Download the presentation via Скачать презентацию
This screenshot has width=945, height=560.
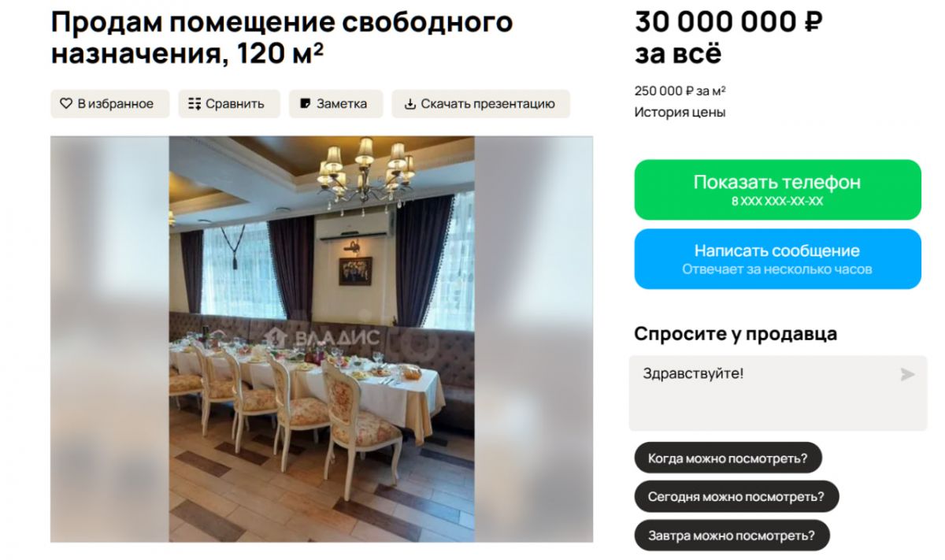pyautogui.click(x=481, y=104)
